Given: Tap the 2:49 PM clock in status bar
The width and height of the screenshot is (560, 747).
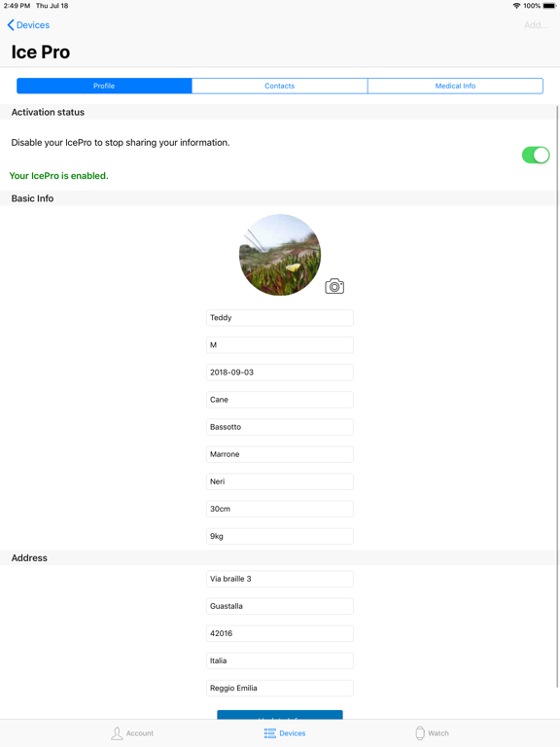Looking at the screenshot, I should tap(17, 6).
